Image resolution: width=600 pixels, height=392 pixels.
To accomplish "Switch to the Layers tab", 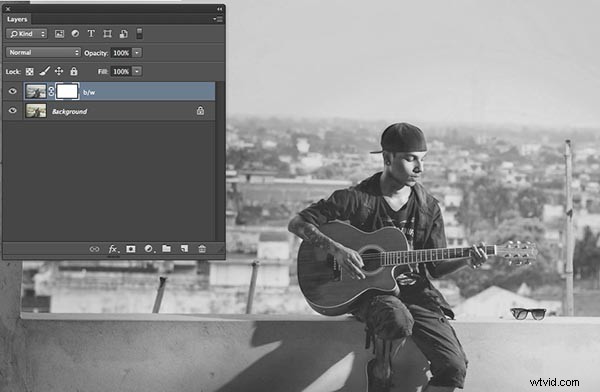I will pyautogui.click(x=17, y=19).
